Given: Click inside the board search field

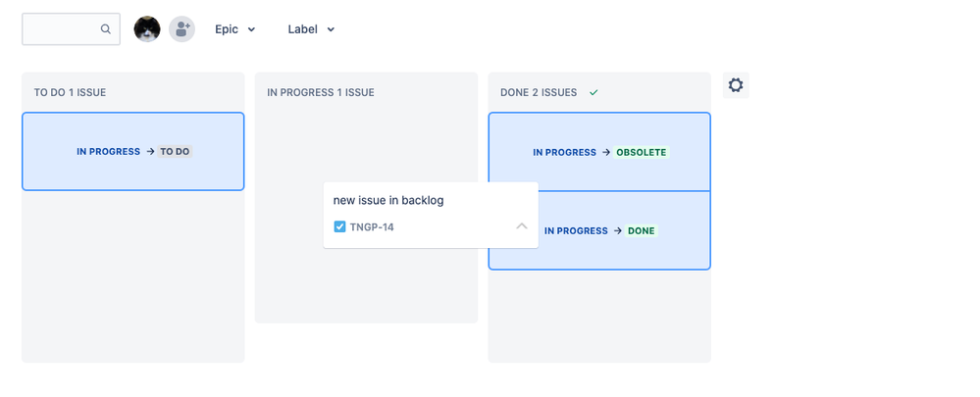Looking at the screenshot, I should click(x=62, y=28).
